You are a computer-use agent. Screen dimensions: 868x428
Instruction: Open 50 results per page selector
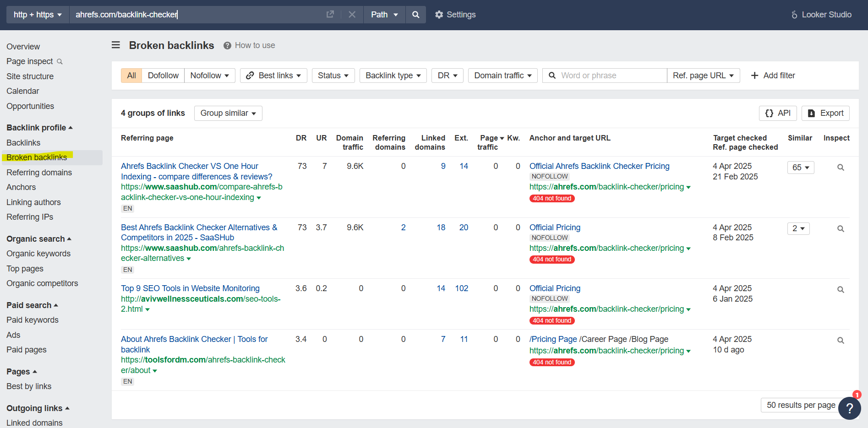coord(801,405)
